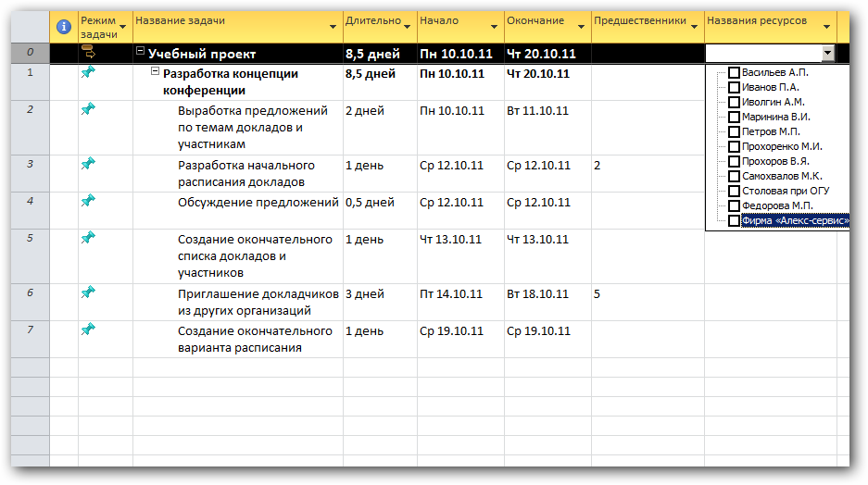Open the Предшественники column filter dropdown
The width and height of the screenshot is (868, 485).
pos(694,27)
